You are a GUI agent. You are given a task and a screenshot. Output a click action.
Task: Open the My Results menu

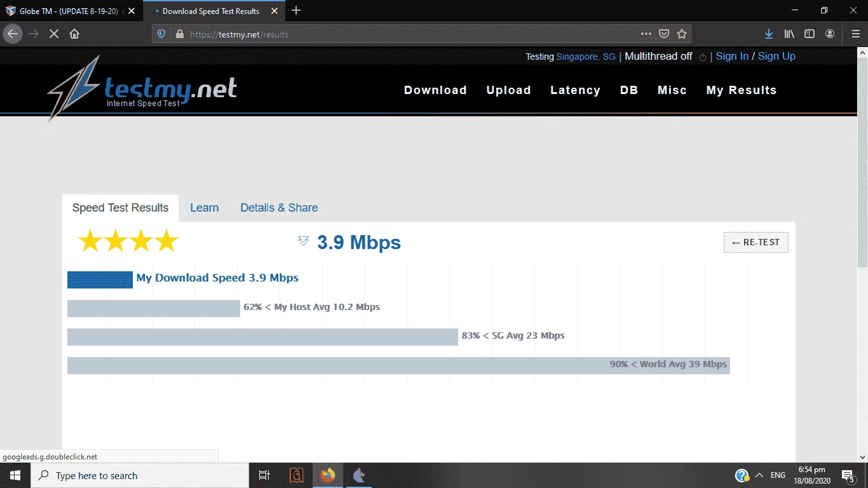(742, 90)
